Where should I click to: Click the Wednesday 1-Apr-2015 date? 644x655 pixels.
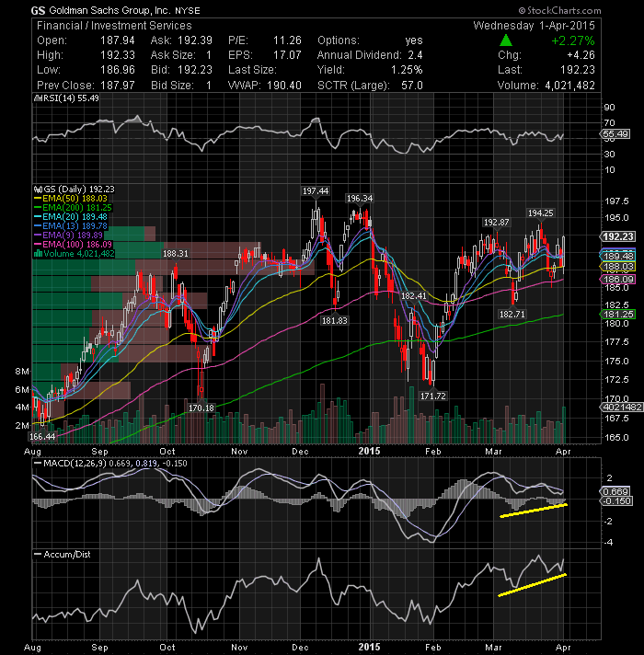(x=534, y=26)
